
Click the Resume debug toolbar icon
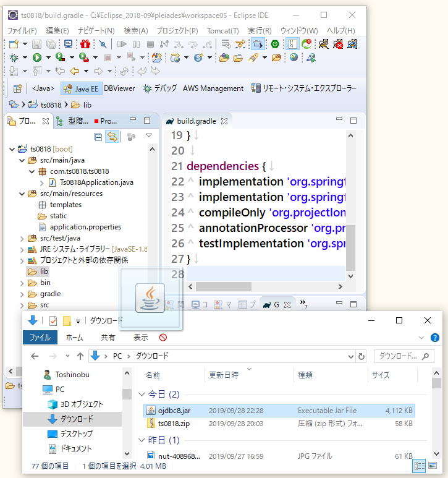pyautogui.click(x=122, y=44)
